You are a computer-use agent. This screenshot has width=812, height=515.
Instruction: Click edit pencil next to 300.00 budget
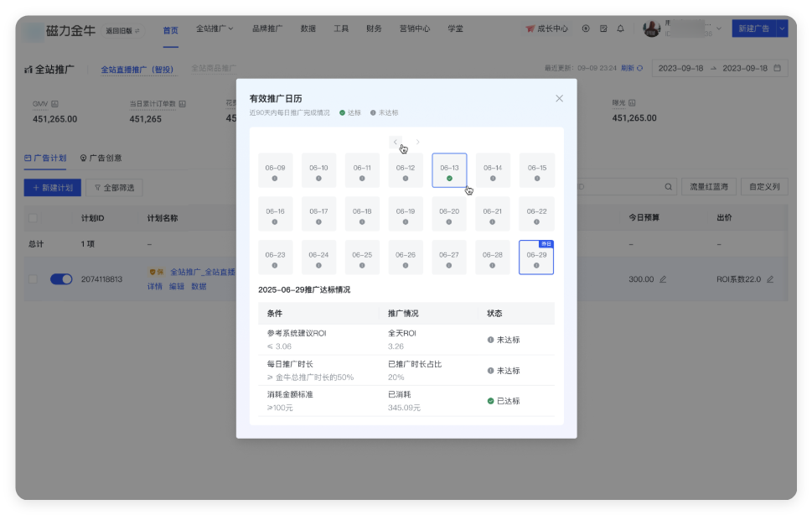663,279
